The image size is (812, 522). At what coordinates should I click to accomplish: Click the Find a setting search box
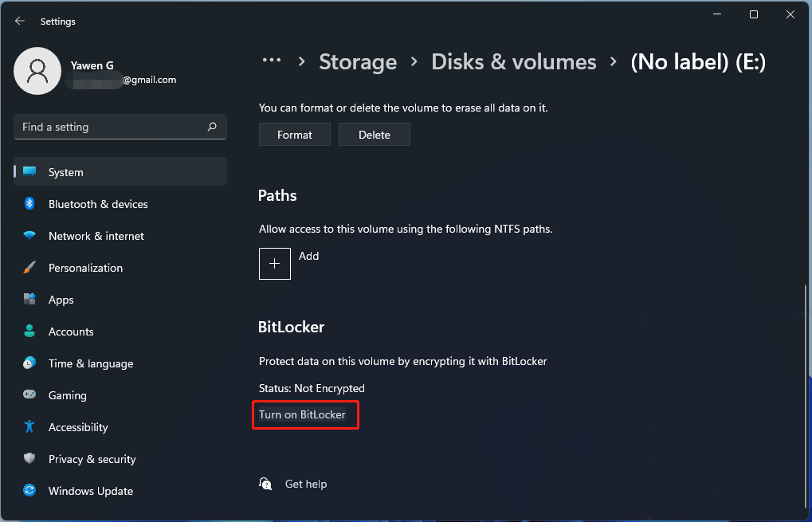coord(120,127)
